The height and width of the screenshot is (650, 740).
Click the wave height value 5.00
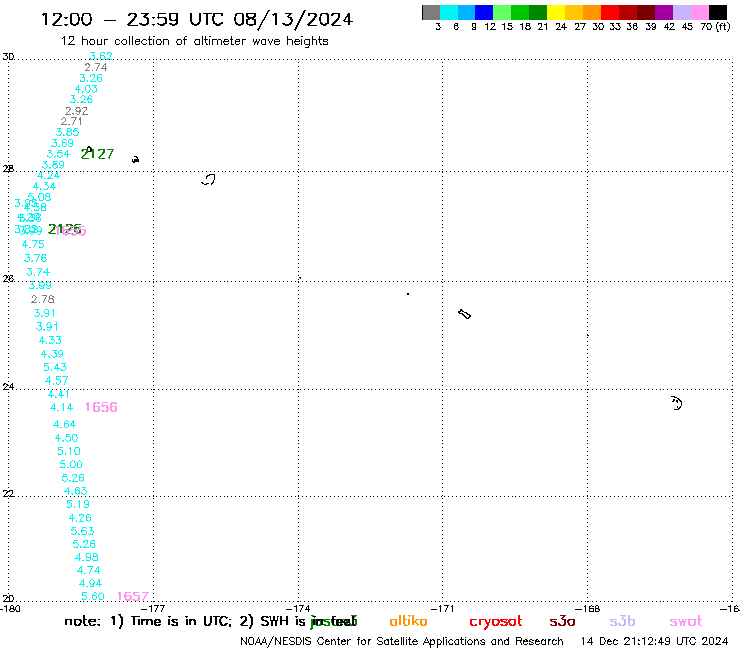coord(71,464)
